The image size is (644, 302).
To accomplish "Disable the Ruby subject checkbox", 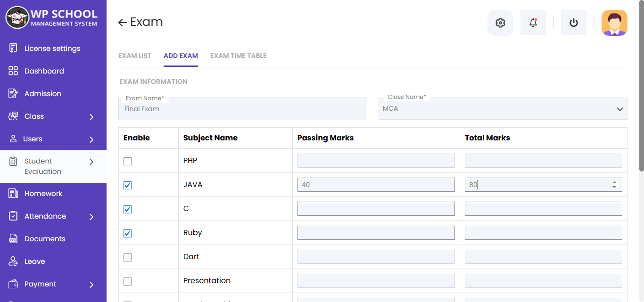I will point(127,233).
